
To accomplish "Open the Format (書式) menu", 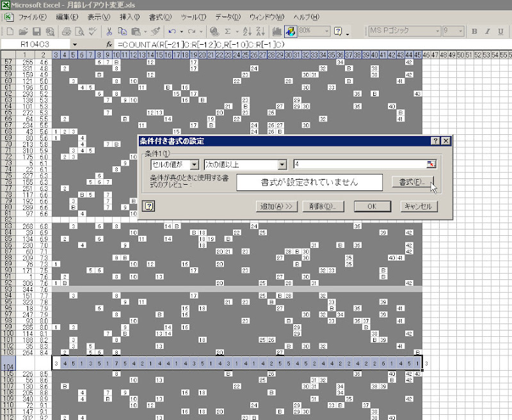I will pos(160,17).
